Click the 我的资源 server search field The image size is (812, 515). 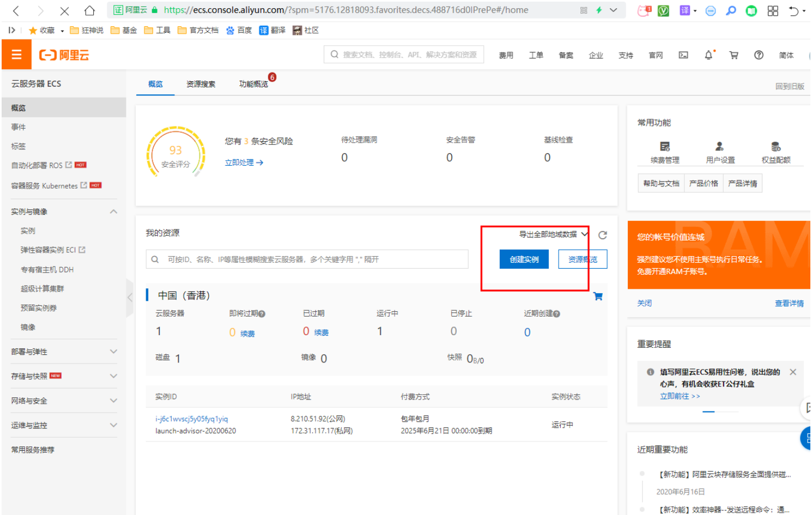(307, 259)
